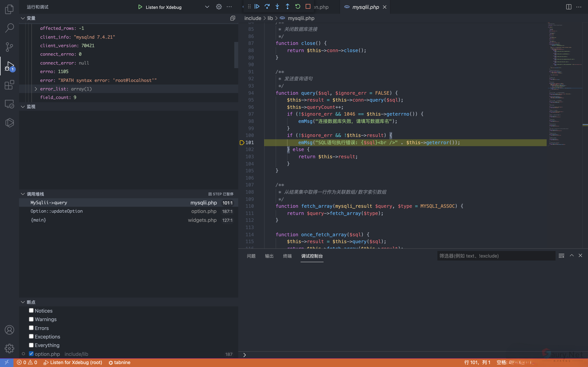Disable the option.php breakpoint checkbox
Viewport: 588px width, 367px height.
pyautogui.click(x=31, y=354)
